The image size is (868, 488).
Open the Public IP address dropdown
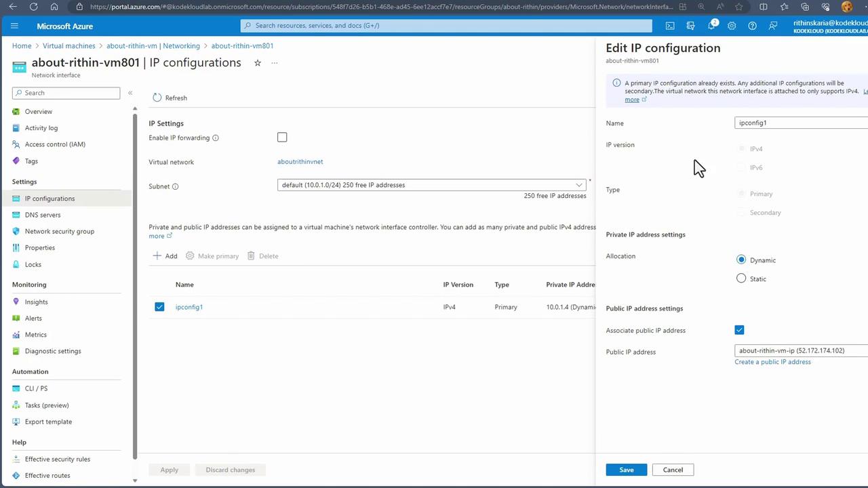click(x=801, y=350)
